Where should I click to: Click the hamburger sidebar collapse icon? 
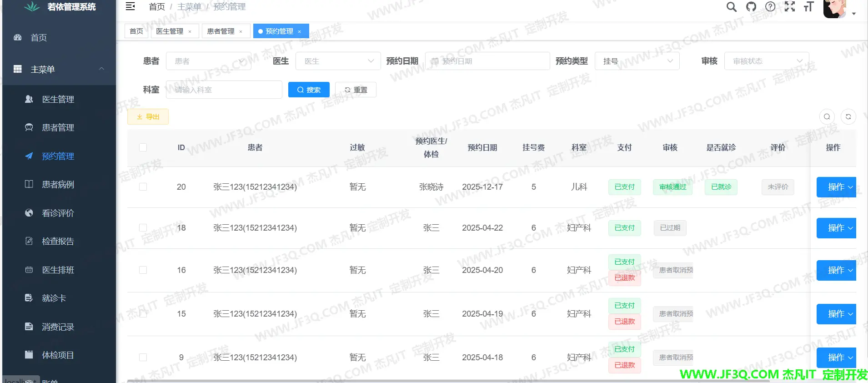point(130,6)
